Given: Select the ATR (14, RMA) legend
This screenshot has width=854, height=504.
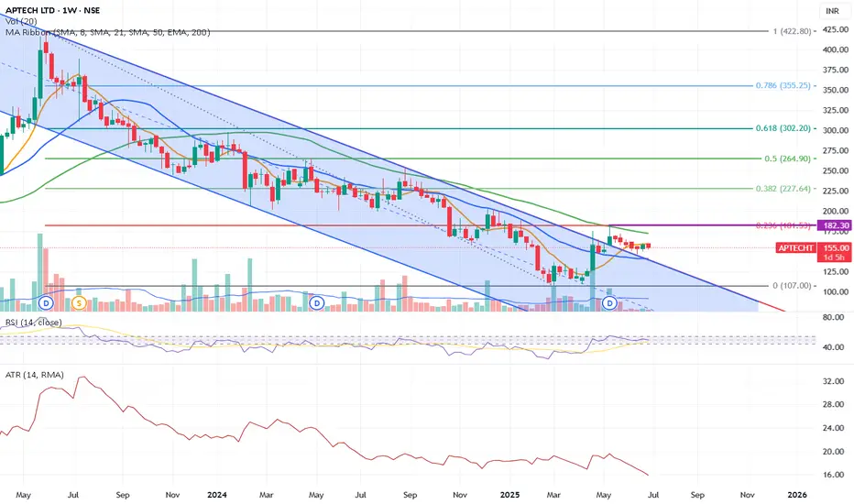Looking at the screenshot, I should (x=34, y=375).
